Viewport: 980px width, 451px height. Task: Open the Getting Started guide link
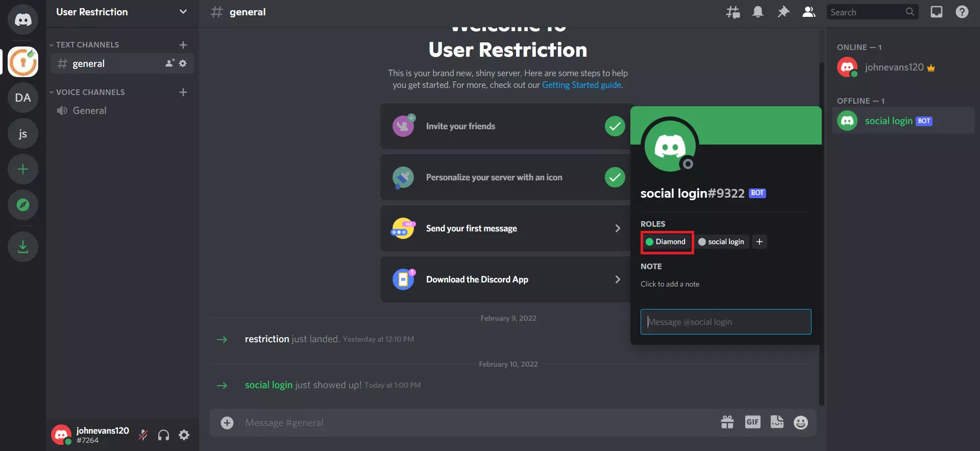(x=581, y=85)
